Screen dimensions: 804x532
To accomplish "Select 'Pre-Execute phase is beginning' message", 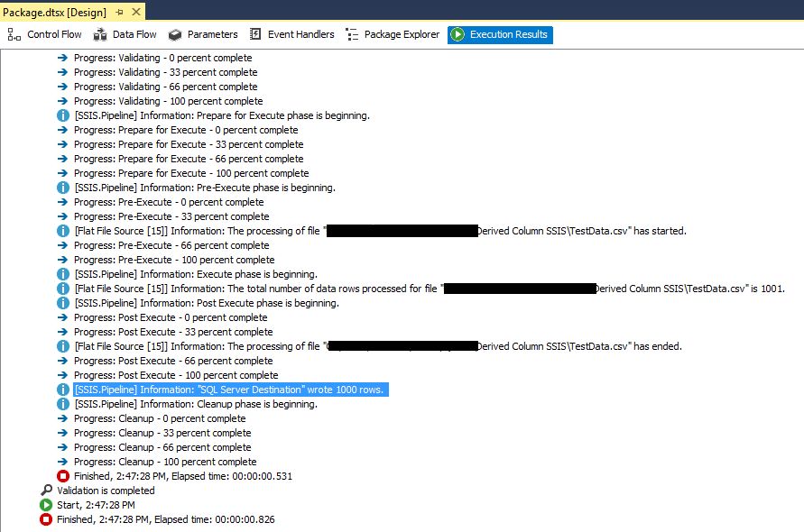I will [x=205, y=188].
